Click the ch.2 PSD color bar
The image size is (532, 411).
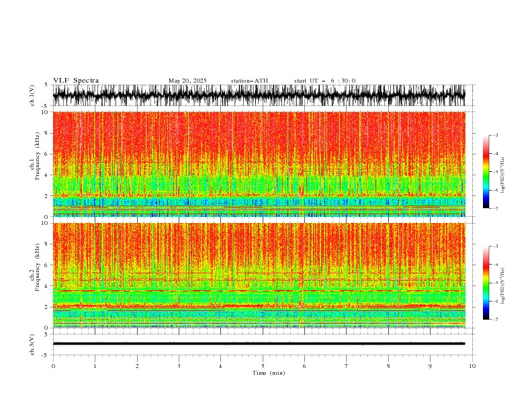tap(486, 283)
